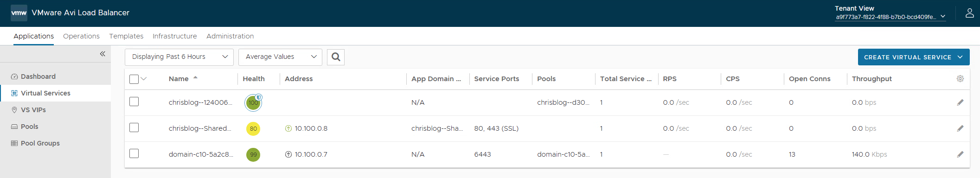Click the Pools column header
980x178 pixels.
tap(546, 79)
